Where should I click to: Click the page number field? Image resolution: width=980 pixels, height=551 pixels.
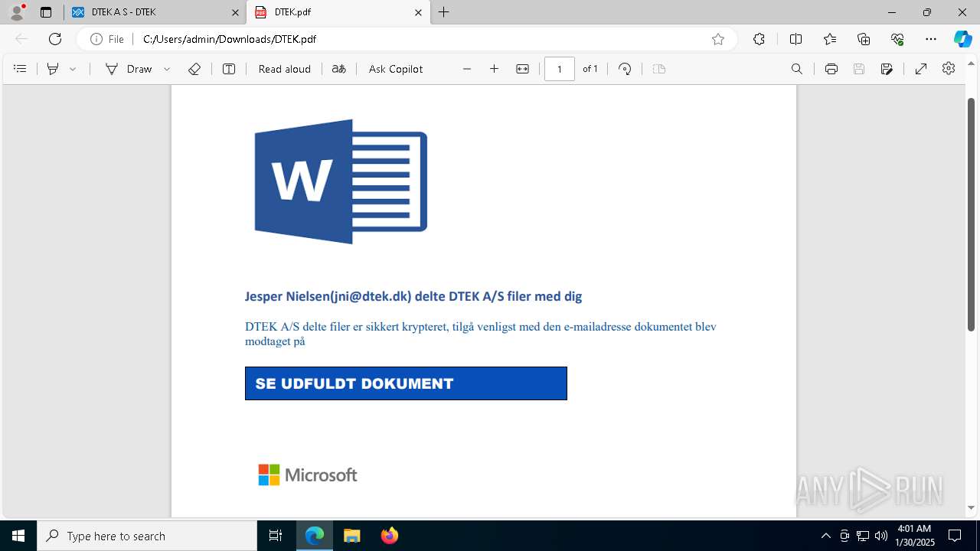coord(560,69)
